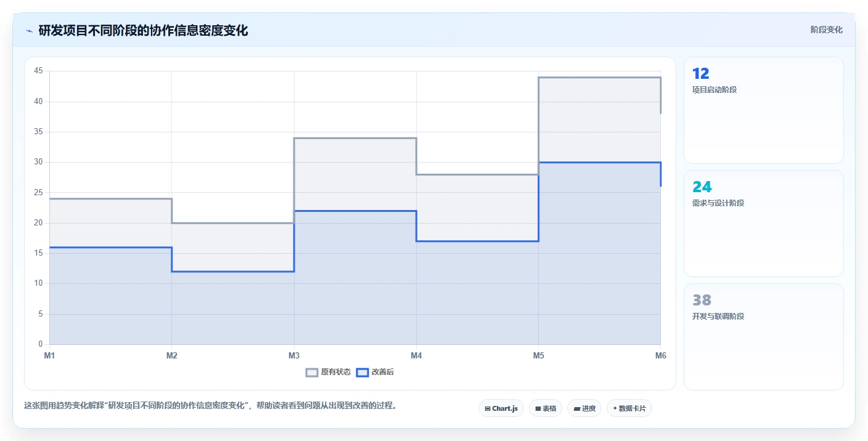Click the M6 x-axis label
The width and height of the screenshot is (868, 441).
pyautogui.click(x=661, y=355)
